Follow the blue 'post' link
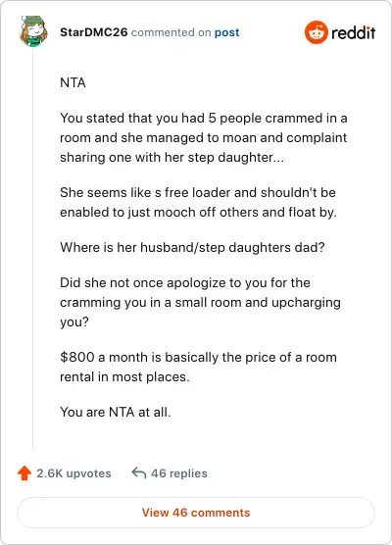This screenshot has height=545, width=392. tap(226, 32)
